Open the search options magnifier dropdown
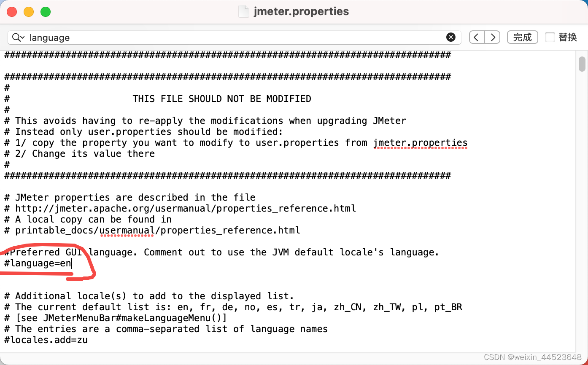Image resolution: width=588 pixels, height=365 pixels. pos(18,38)
